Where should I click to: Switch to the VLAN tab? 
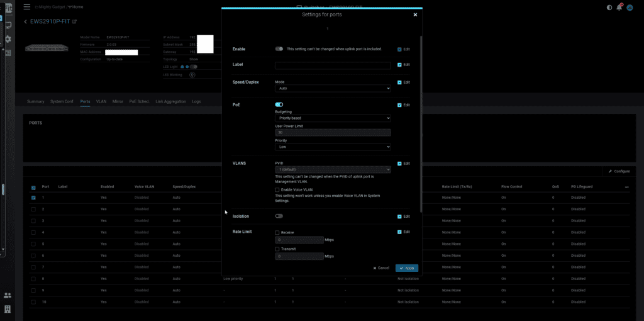tap(101, 101)
